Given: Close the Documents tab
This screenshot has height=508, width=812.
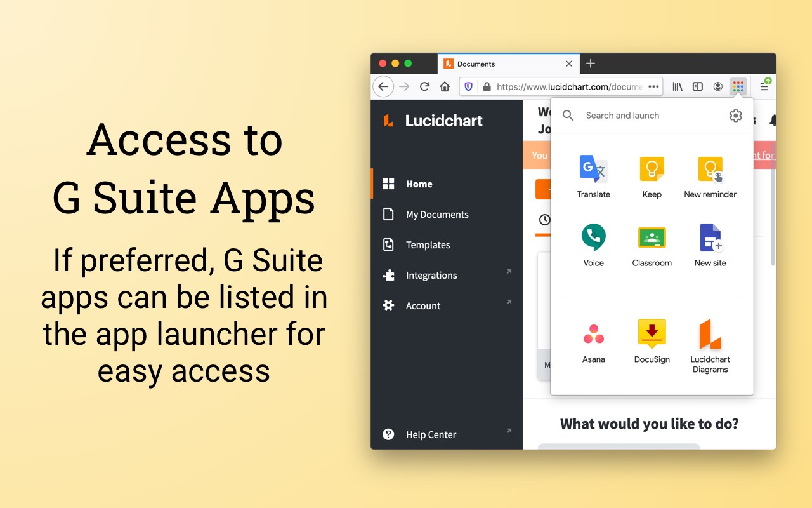Looking at the screenshot, I should click(x=569, y=63).
